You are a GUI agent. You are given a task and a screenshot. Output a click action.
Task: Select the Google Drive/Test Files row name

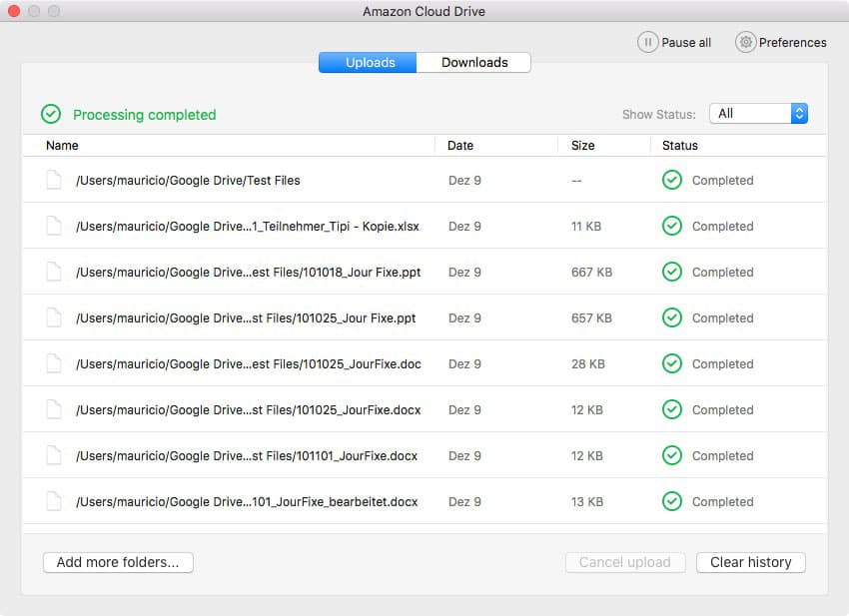point(188,181)
